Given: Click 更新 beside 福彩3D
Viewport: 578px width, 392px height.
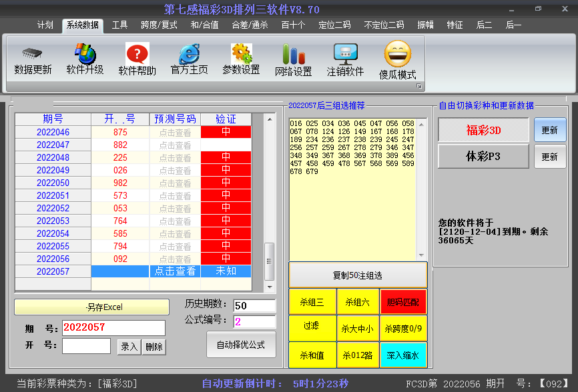Looking at the screenshot, I should tap(549, 130).
